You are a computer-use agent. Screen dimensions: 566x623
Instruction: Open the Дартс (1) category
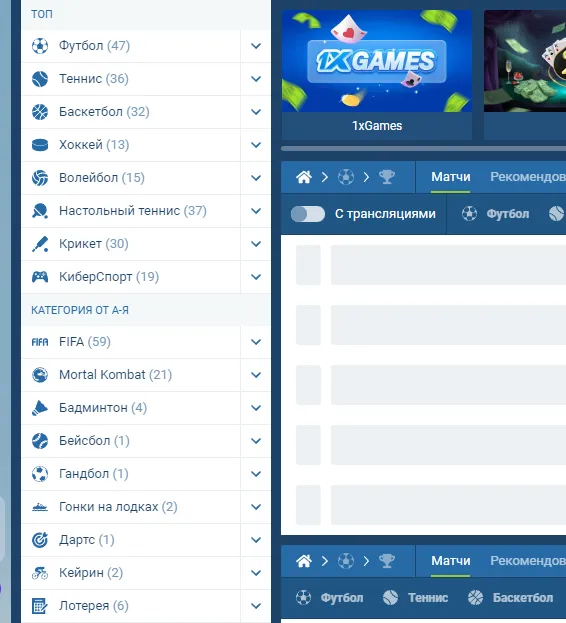[x=131, y=540]
